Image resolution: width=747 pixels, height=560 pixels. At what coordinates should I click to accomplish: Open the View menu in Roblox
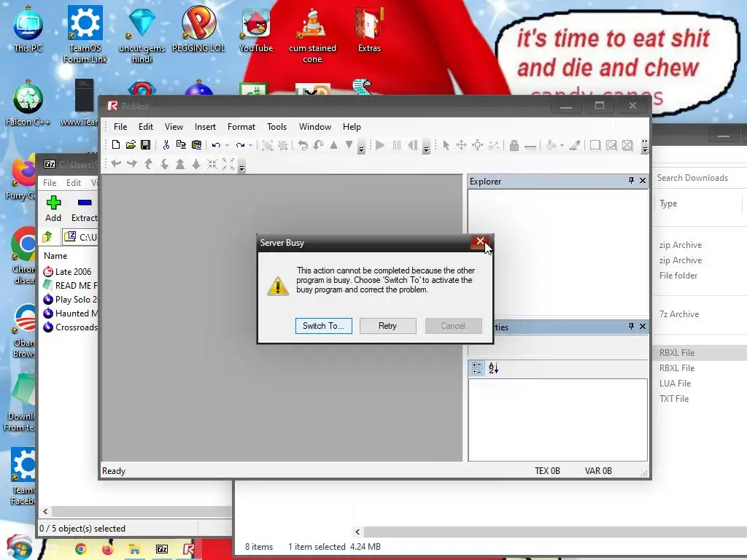(174, 127)
